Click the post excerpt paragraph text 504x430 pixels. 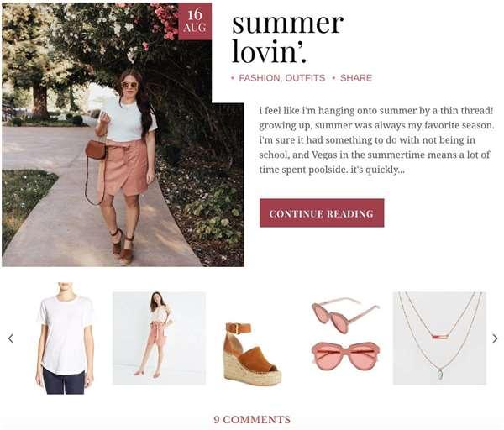coord(376,140)
